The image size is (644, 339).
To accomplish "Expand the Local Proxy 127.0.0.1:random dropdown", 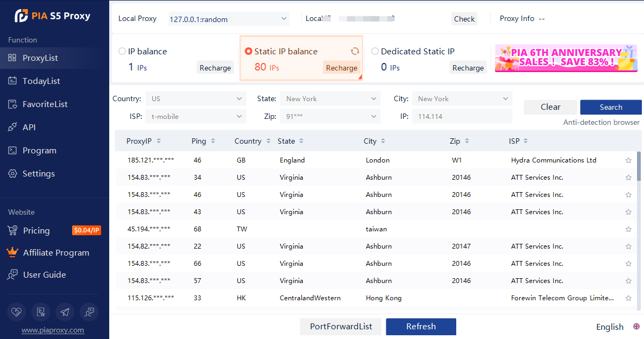I will [229, 19].
